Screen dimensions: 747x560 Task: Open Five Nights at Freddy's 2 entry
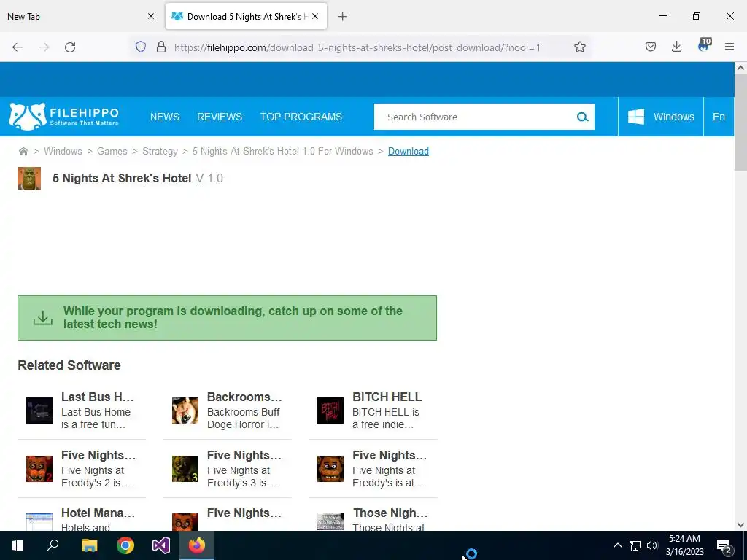(98, 455)
